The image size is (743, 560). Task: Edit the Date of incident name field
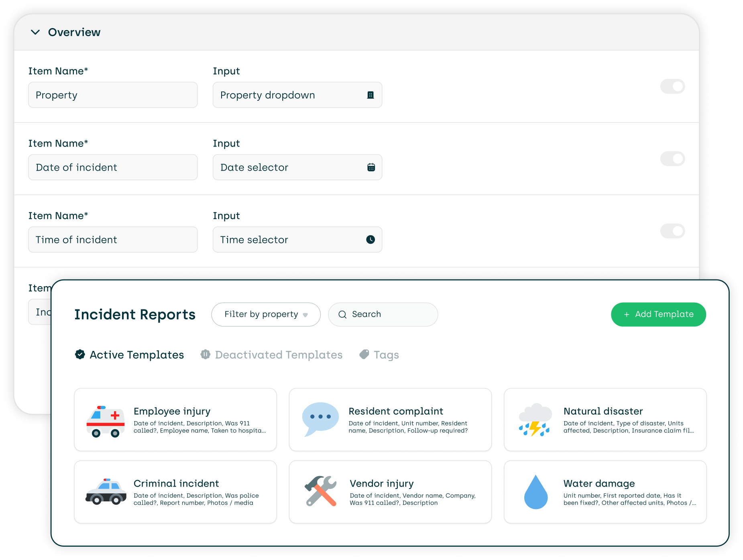pyautogui.click(x=113, y=167)
